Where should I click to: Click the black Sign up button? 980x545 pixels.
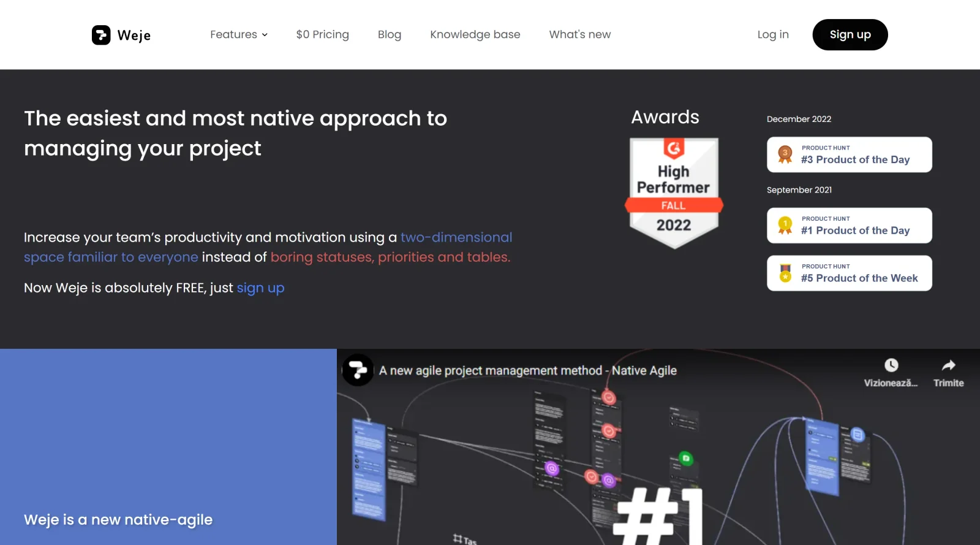pos(850,34)
